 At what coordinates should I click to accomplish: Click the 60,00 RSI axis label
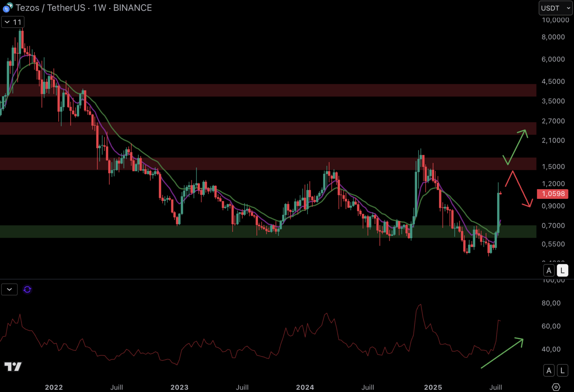(x=551, y=326)
